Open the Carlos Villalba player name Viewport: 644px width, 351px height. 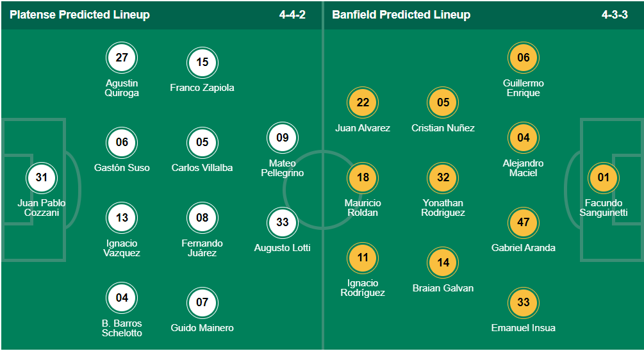tap(202, 168)
